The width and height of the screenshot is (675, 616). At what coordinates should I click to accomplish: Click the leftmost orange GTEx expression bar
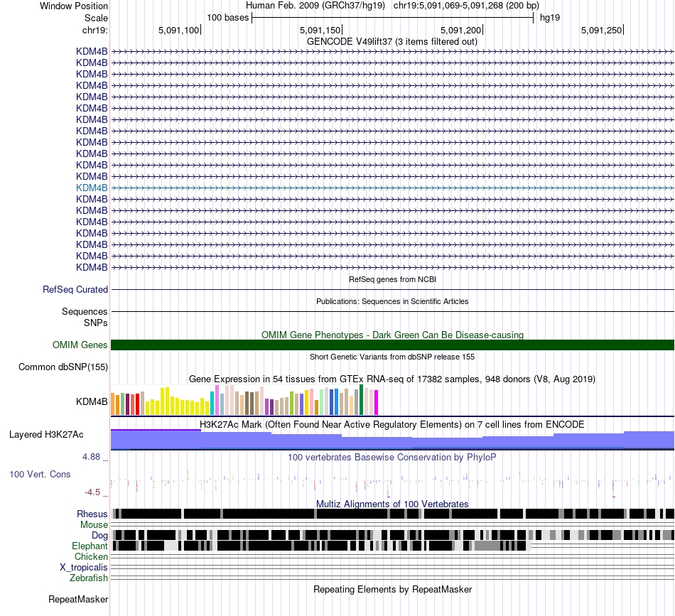113,404
